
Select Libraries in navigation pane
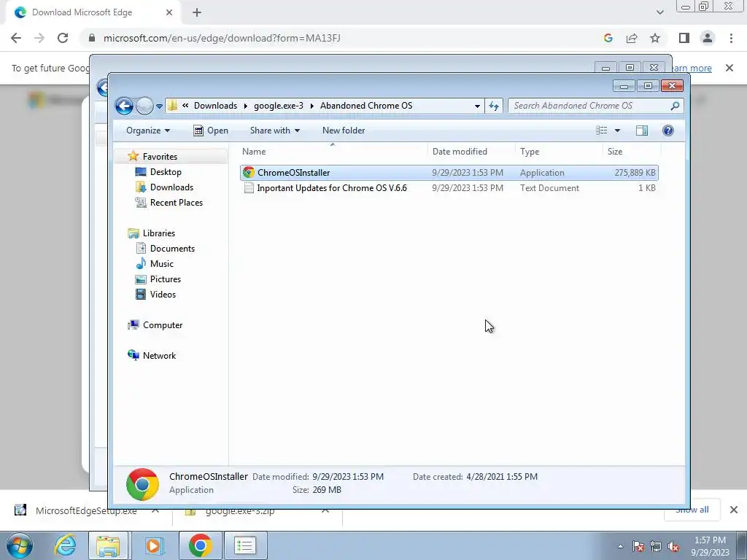[x=158, y=233]
